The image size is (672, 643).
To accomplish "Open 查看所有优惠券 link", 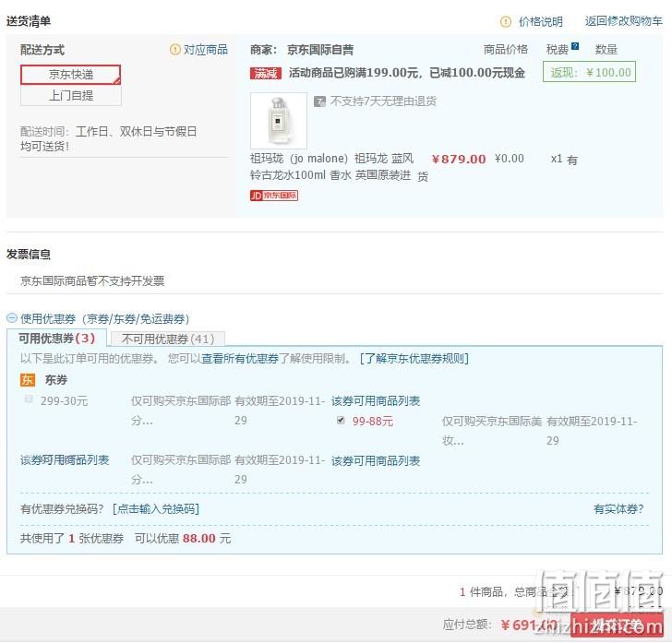I will pyautogui.click(x=240, y=359).
